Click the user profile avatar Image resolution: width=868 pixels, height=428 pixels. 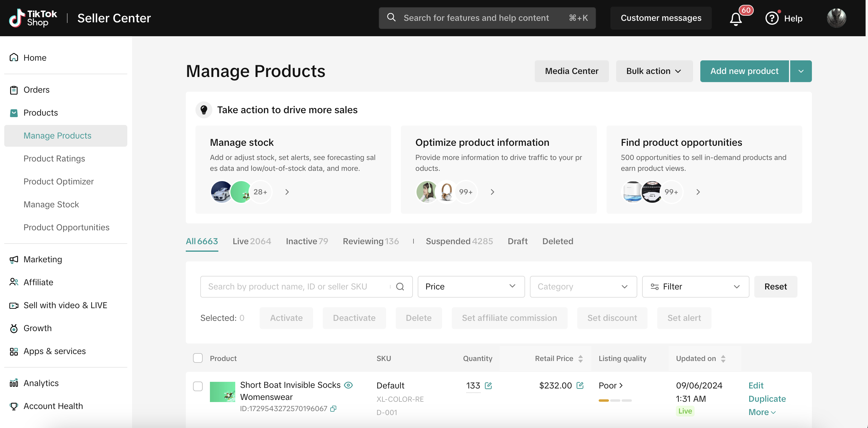tap(836, 18)
